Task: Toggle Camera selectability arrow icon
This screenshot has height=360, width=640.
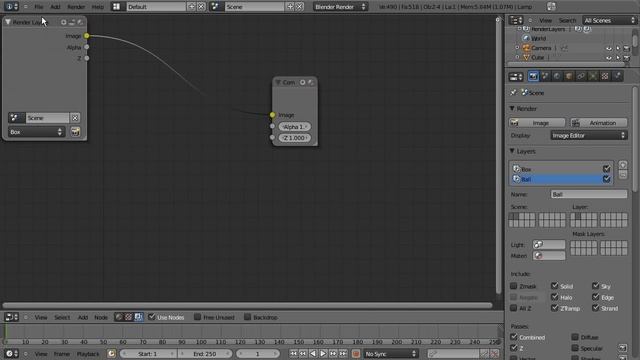Action: [x=618, y=48]
